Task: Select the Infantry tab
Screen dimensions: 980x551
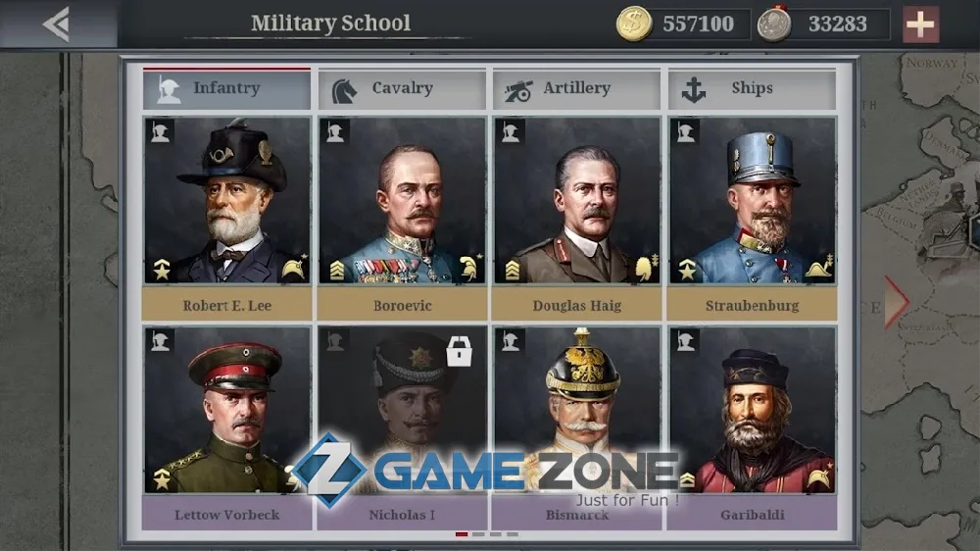Action: click(x=227, y=89)
